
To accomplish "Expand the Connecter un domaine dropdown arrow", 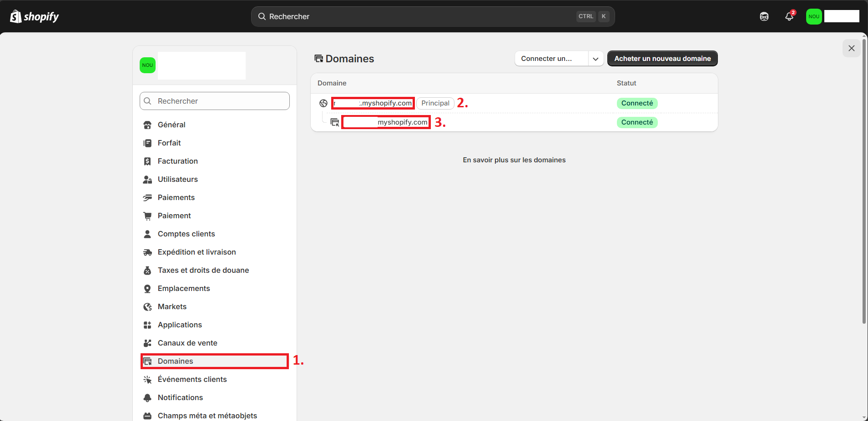I will (595, 59).
